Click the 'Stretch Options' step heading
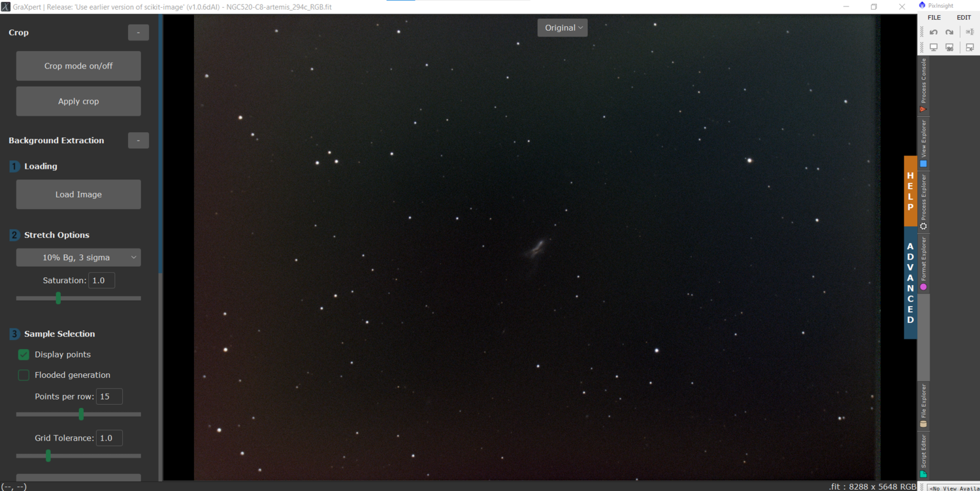Viewport: 980px width, 491px height. pos(57,235)
